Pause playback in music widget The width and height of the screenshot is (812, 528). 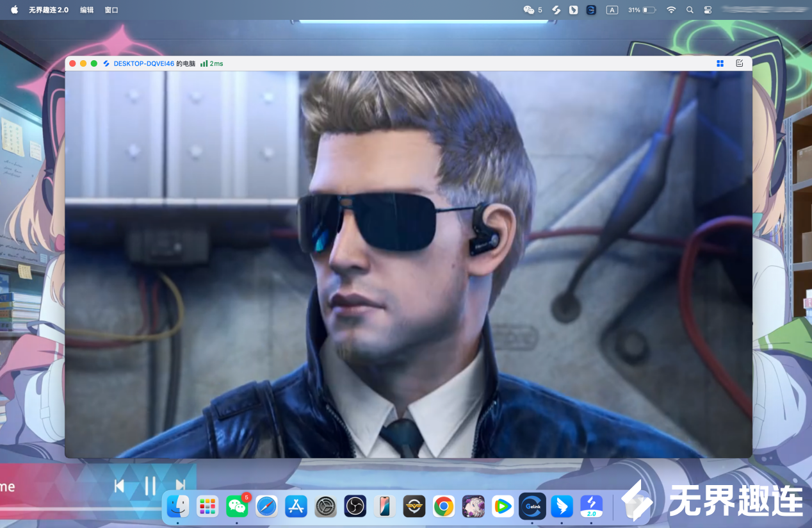[150, 486]
